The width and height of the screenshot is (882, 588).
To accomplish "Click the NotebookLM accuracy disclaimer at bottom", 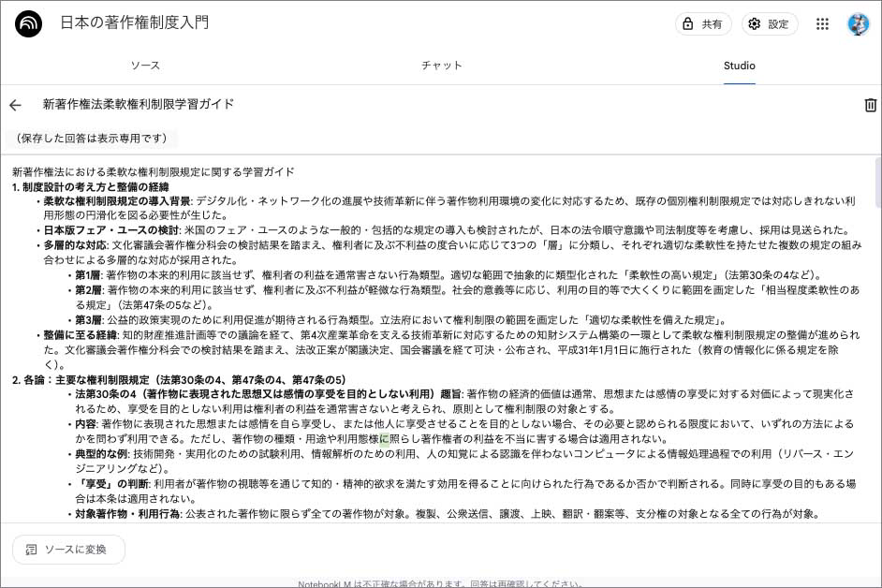I will click(x=440, y=583).
